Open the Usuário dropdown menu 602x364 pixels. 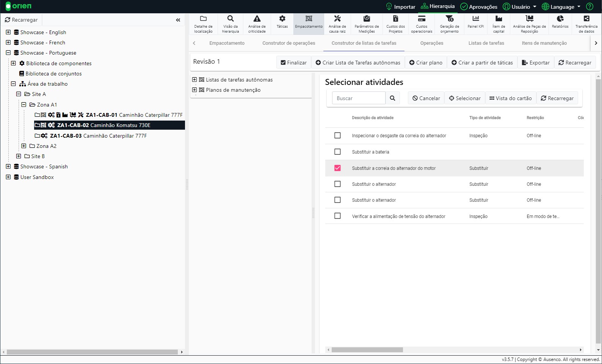519,6
